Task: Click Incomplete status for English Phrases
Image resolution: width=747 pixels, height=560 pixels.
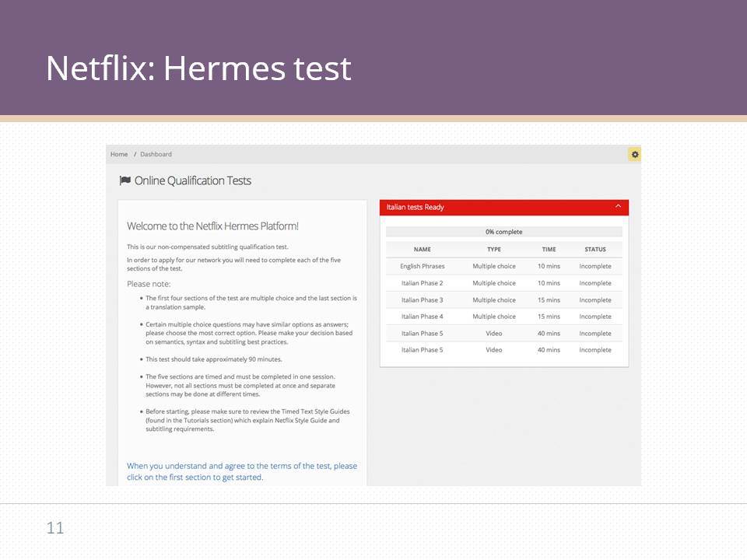Action: 595,266
